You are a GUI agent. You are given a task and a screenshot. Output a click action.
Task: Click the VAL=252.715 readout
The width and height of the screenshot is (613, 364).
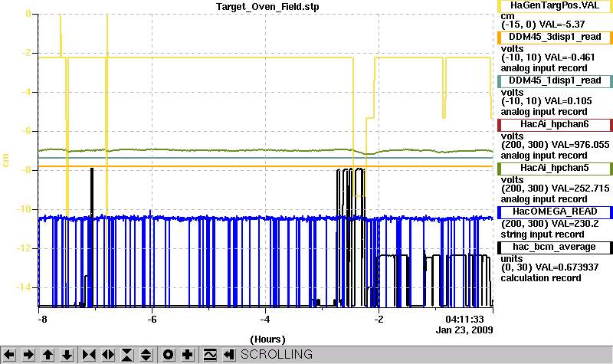580,189
